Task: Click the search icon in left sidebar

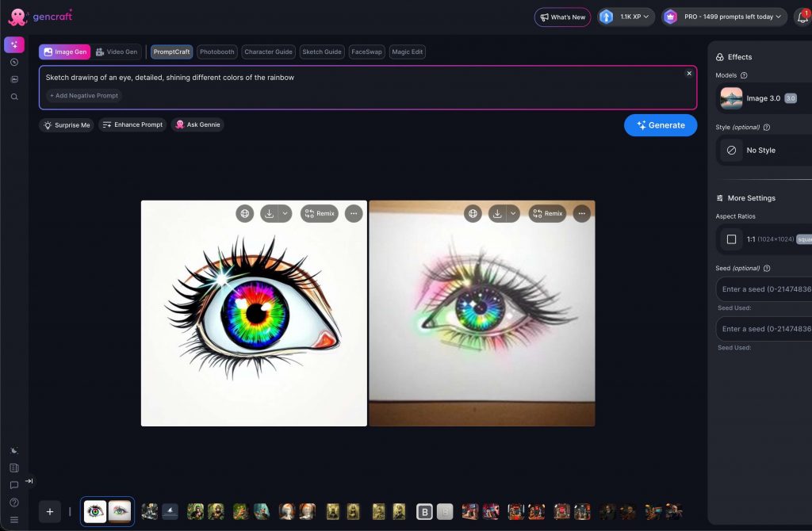Action: 14,97
